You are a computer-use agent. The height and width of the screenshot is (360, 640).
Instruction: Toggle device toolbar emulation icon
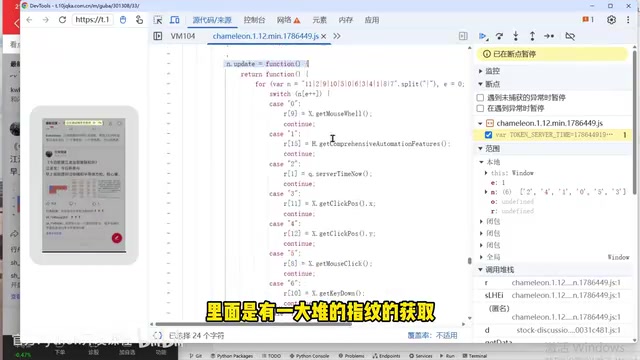[175, 20]
